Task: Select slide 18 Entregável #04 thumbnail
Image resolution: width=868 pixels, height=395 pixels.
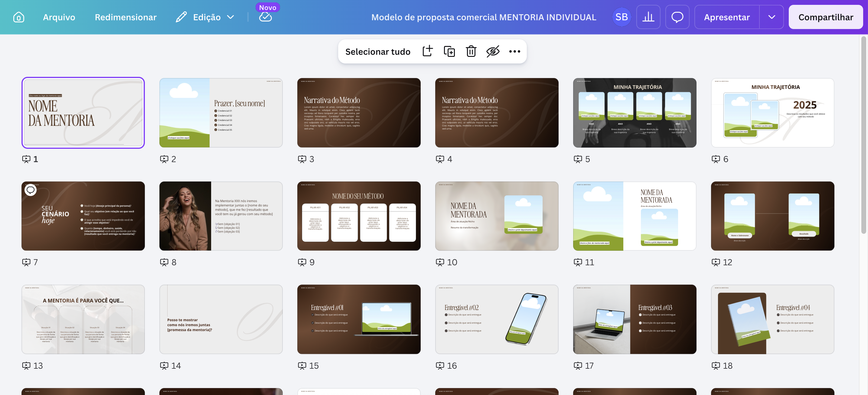Action: pos(773,319)
